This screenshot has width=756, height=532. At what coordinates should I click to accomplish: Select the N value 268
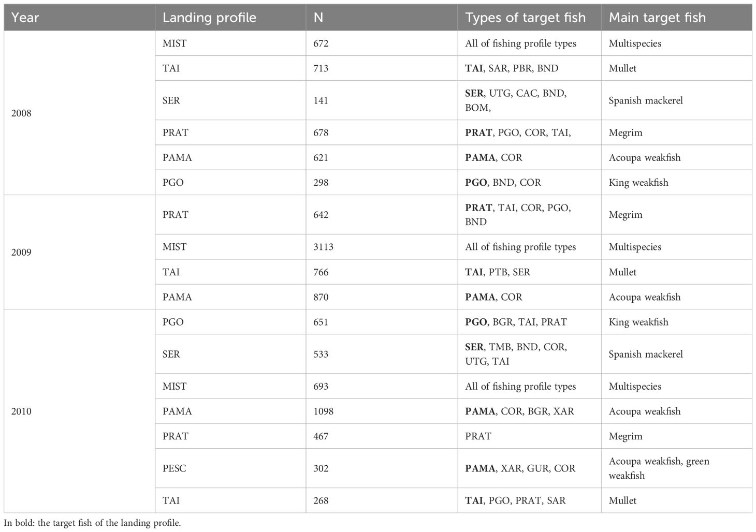pyautogui.click(x=321, y=500)
